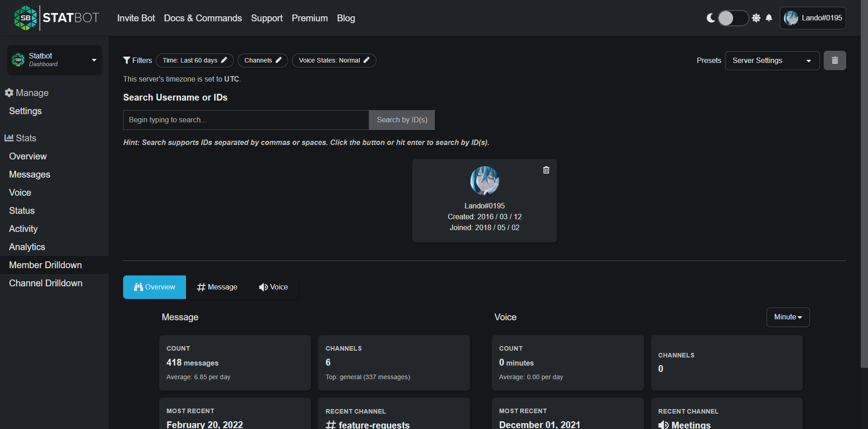Open the Minute unit dropdown

788,318
